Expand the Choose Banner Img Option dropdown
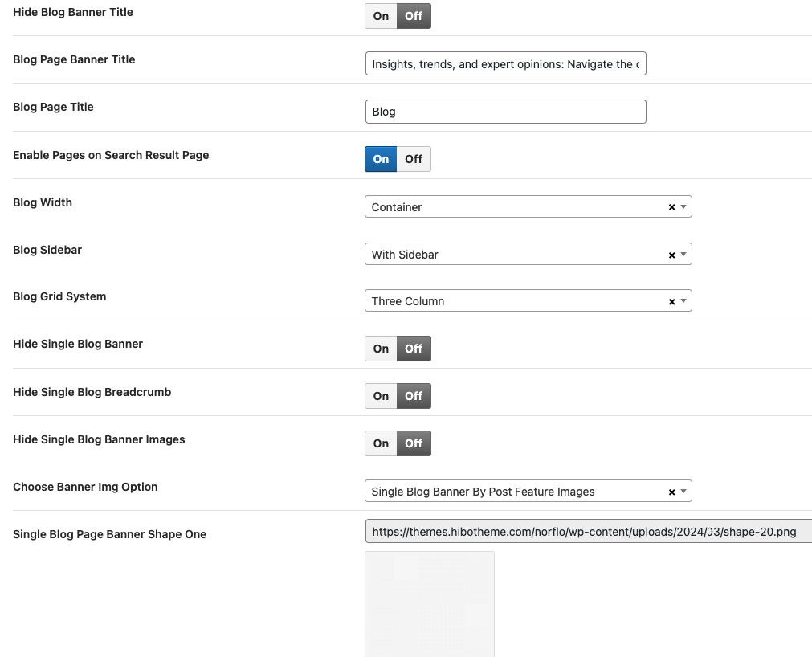The height and width of the screenshot is (657, 812). pos(683,492)
